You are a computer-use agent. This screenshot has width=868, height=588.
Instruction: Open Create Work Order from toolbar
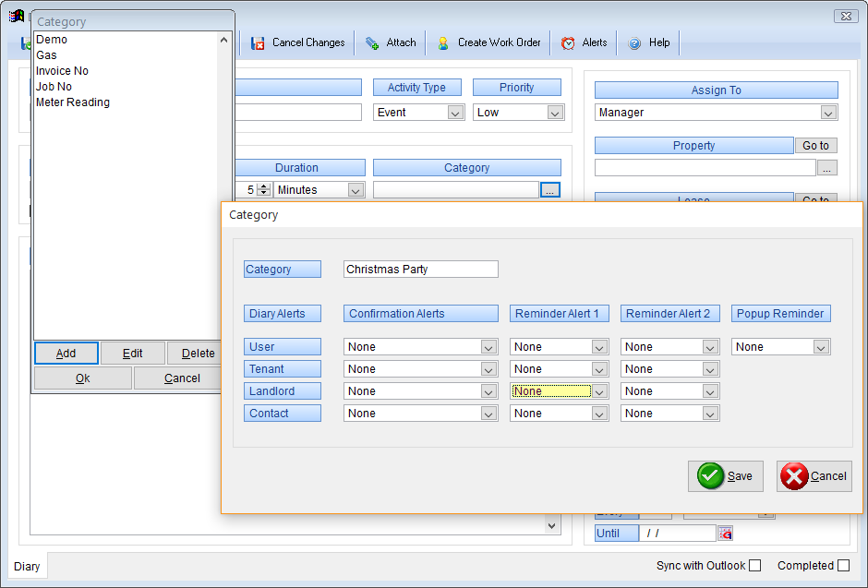[x=443, y=43]
